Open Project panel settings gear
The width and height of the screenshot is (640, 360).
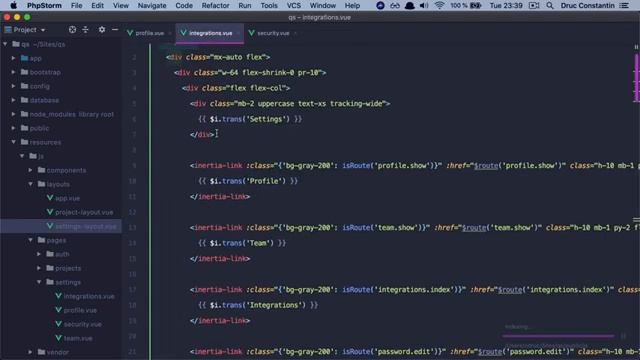tap(102, 30)
